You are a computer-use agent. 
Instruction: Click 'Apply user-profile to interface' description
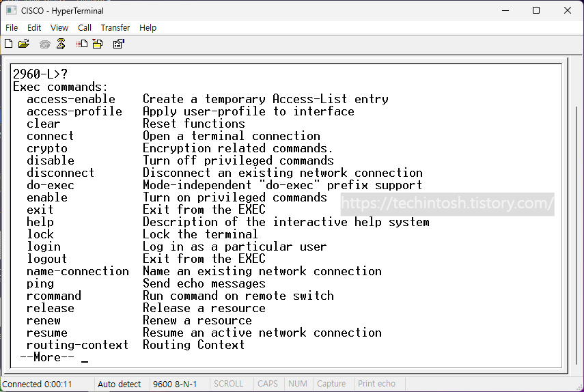click(x=249, y=111)
